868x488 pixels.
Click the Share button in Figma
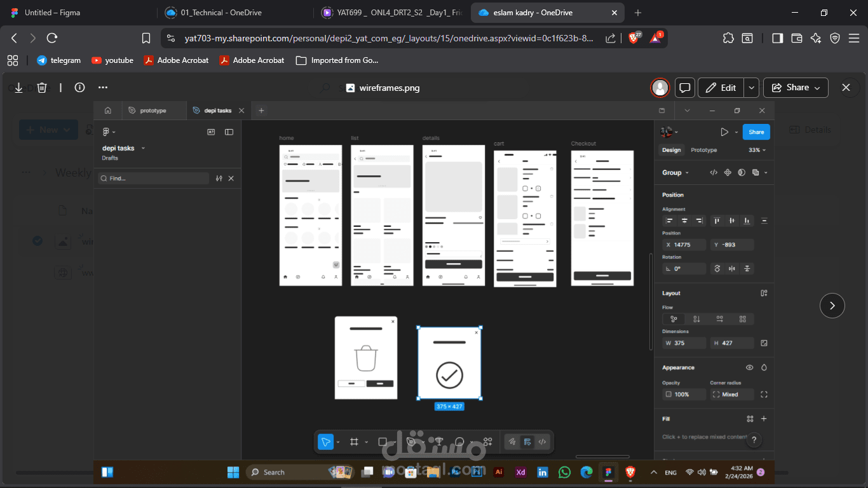coord(756,132)
